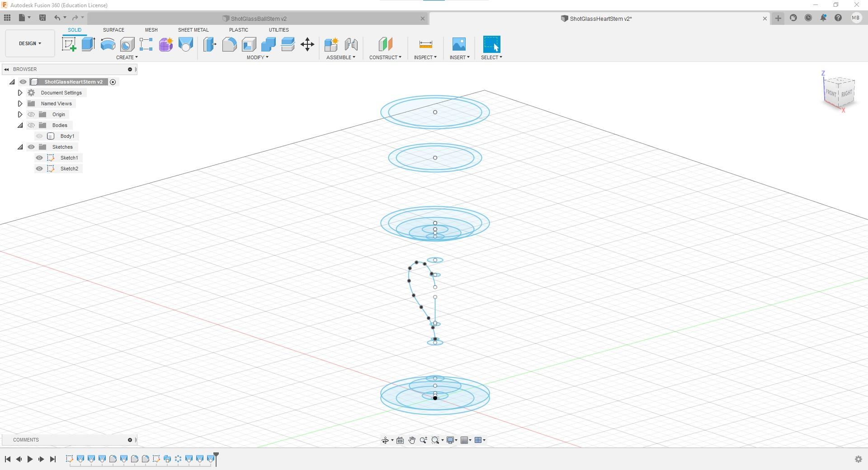868x470 pixels.
Task: Open the DESIGN workspace dropdown
Action: pos(30,43)
